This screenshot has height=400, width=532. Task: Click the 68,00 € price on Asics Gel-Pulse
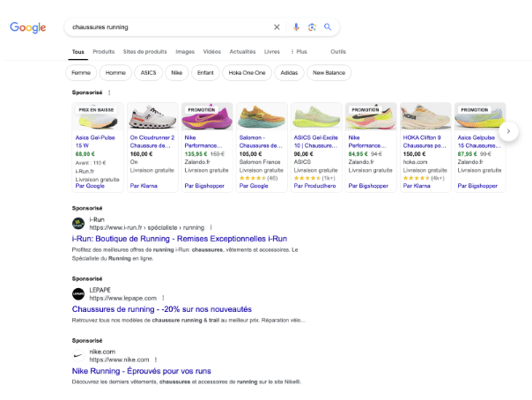(x=85, y=154)
